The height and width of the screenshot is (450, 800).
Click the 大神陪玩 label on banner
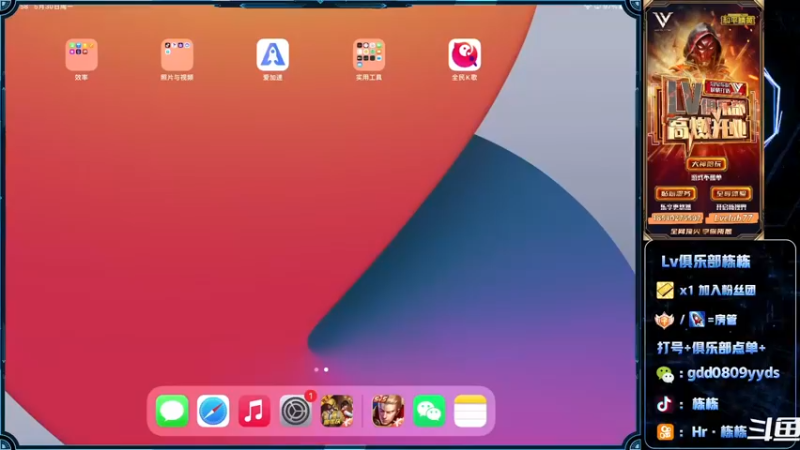706,164
